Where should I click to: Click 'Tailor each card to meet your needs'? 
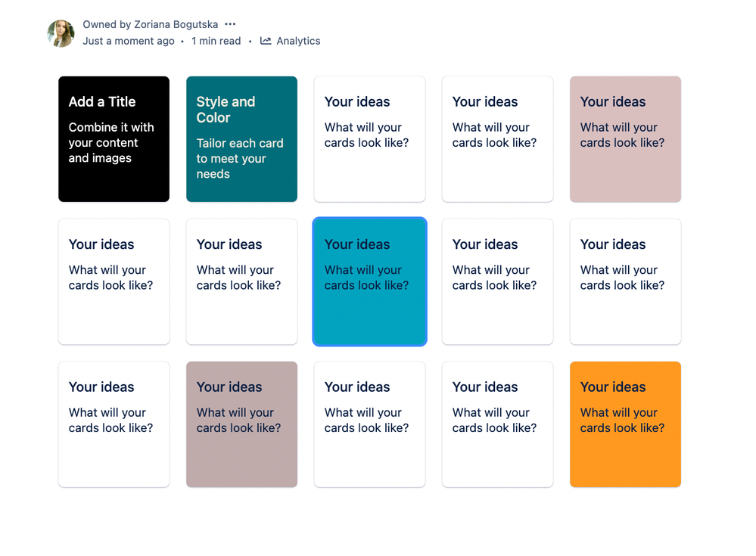pos(240,158)
